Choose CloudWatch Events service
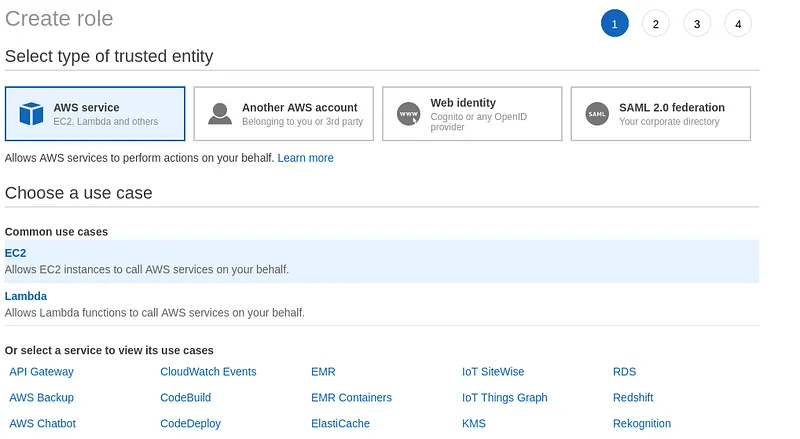Screen dimensions: 800x439 208,372
